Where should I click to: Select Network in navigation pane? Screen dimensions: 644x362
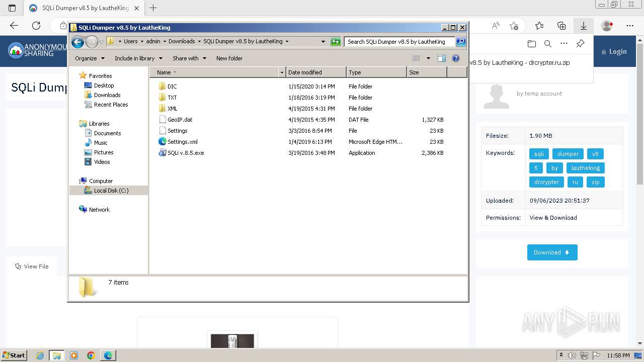click(99, 210)
